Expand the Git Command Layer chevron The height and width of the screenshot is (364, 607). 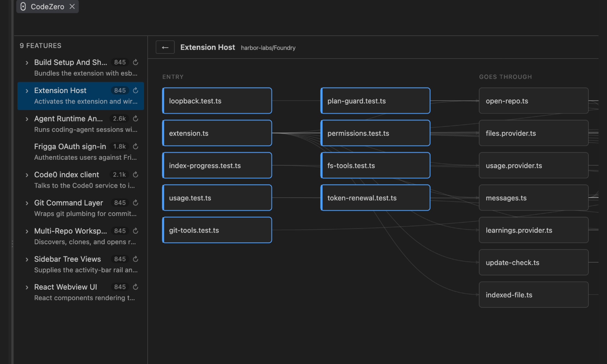(x=27, y=203)
